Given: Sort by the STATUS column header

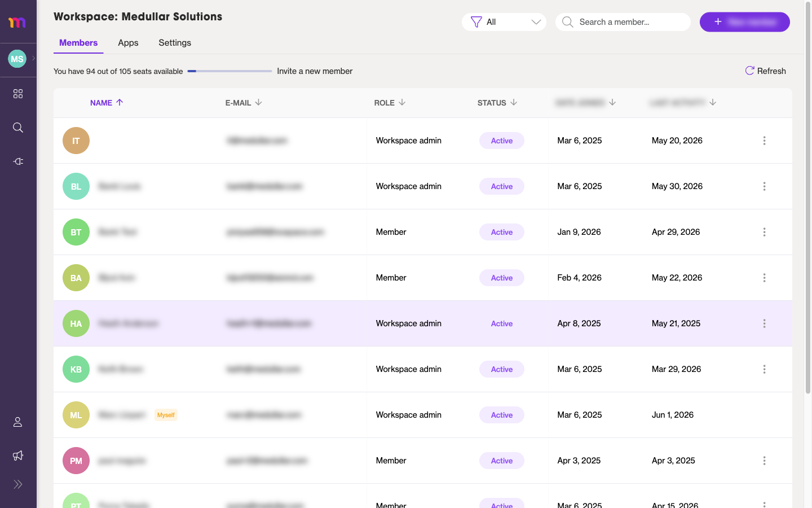Looking at the screenshot, I should [x=497, y=103].
